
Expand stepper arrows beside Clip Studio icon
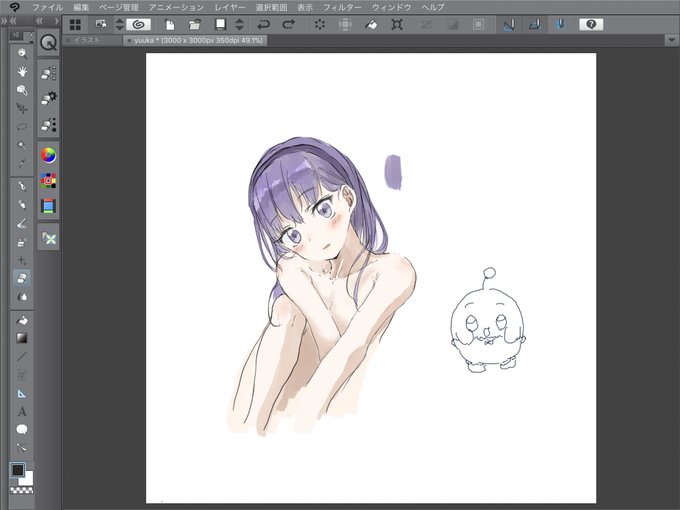coord(120,25)
